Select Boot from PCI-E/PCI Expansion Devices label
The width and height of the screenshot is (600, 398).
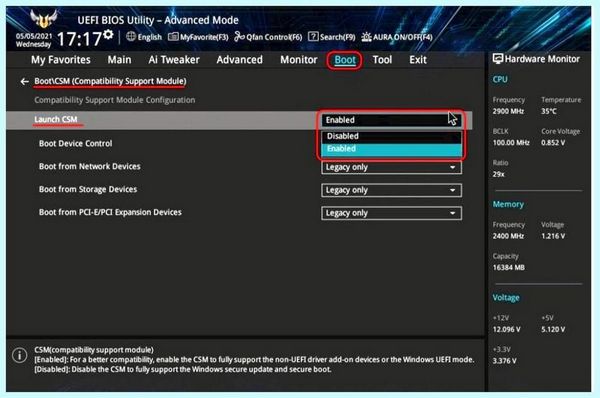coord(110,212)
